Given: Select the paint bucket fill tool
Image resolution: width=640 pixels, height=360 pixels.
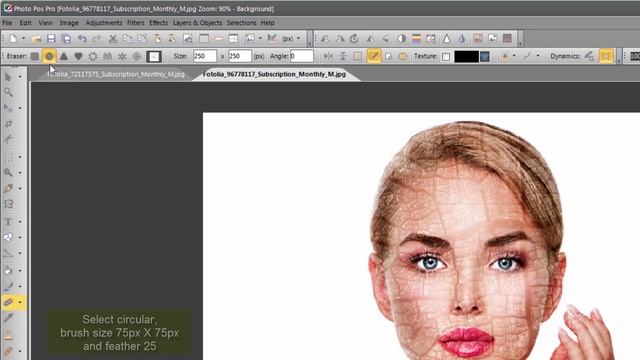Looking at the screenshot, I should [x=8, y=270].
